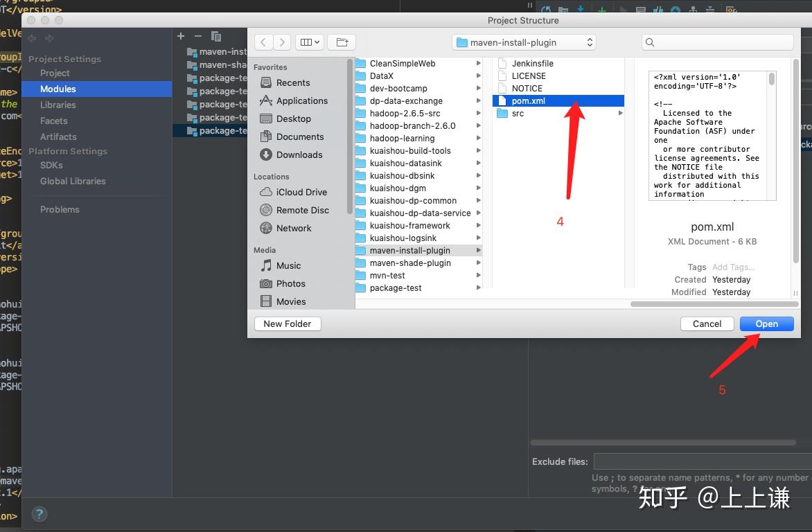
Task: Click the Exclude files input field
Action: [700, 461]
